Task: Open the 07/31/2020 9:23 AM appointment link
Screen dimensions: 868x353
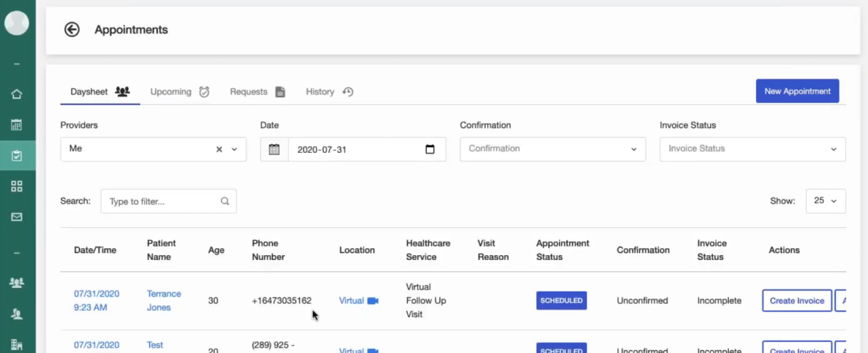Action: [x=96, y=301]
